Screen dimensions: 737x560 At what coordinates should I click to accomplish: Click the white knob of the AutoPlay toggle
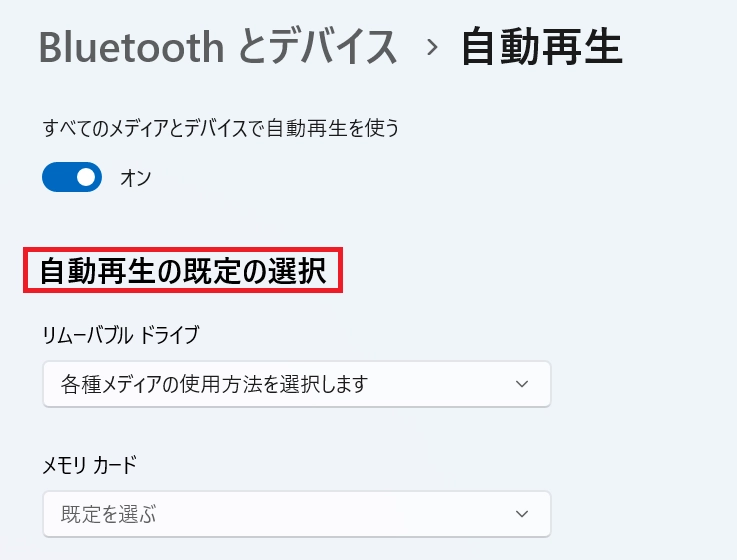[x=86, y=178]
